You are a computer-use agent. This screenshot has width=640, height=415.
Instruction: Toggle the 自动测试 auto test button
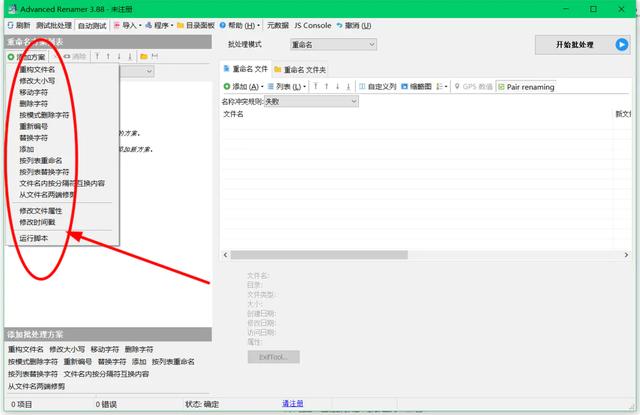92,25
